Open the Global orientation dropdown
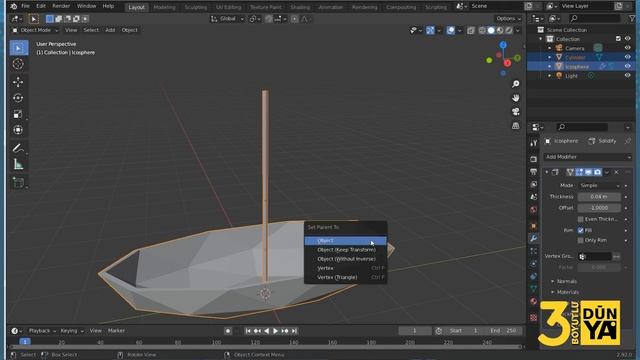The image size is (640, 360). pos(227,19)
